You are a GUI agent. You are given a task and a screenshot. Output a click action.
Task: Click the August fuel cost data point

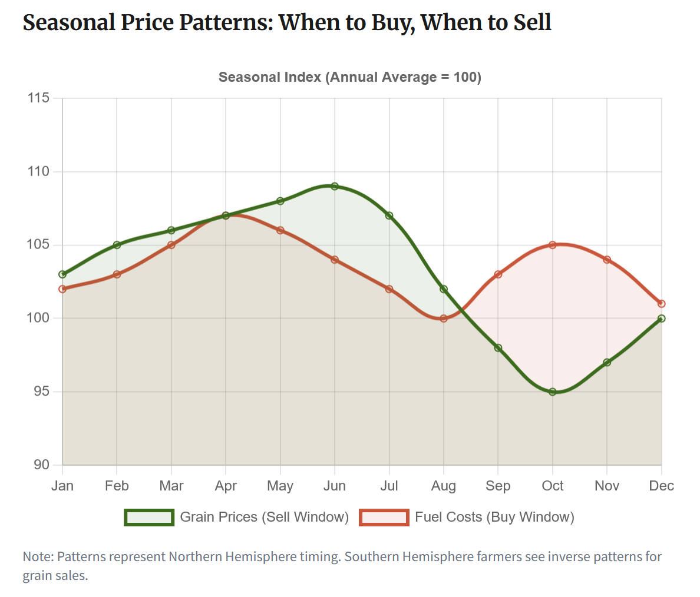(x=444, y=319)
